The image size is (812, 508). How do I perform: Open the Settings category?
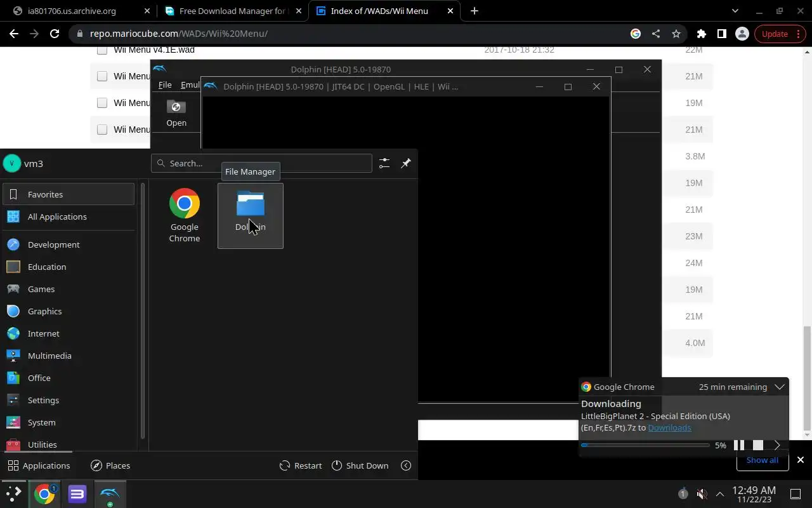pos(69,400)
